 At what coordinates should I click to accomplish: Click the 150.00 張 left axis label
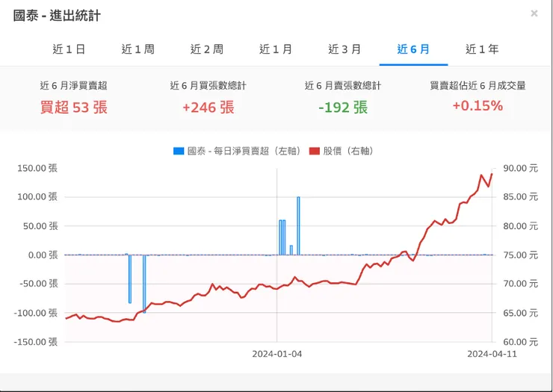tap(37, 168)
